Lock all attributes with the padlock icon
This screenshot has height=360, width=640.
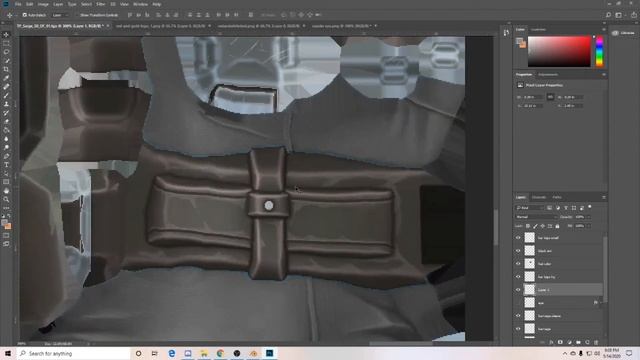558,226
